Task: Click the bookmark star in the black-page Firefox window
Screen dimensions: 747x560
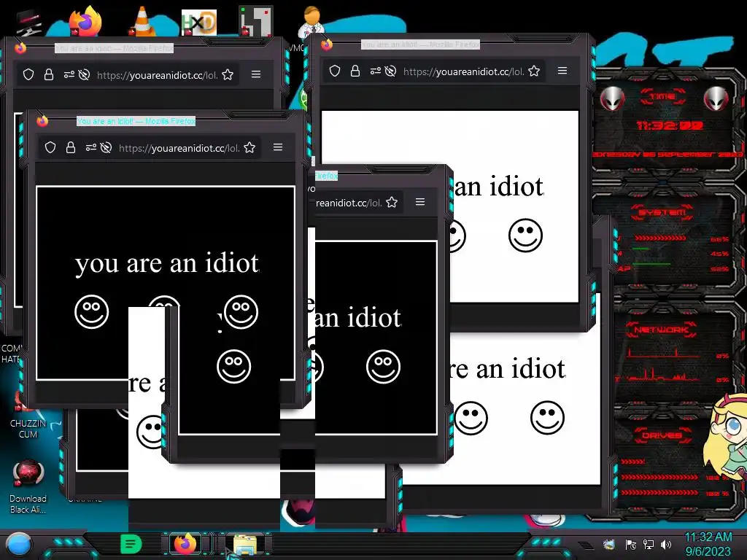Action: pos(249,147)
